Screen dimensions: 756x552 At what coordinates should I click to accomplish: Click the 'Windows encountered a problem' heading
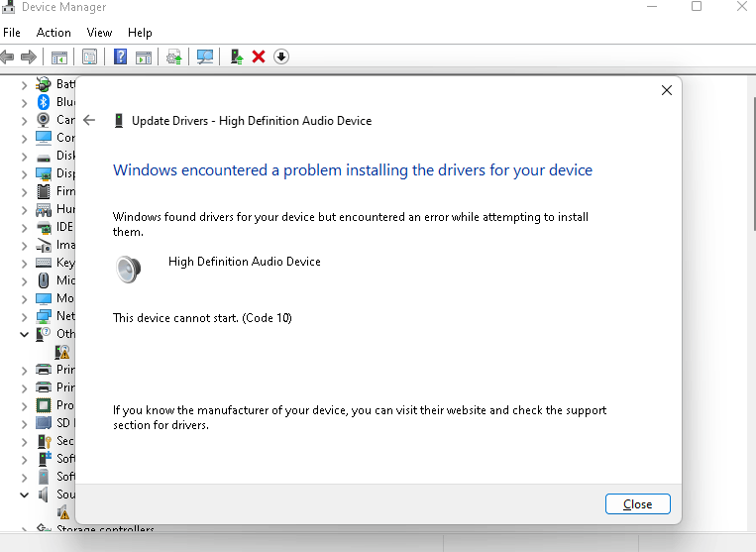(x=353, y=170)
